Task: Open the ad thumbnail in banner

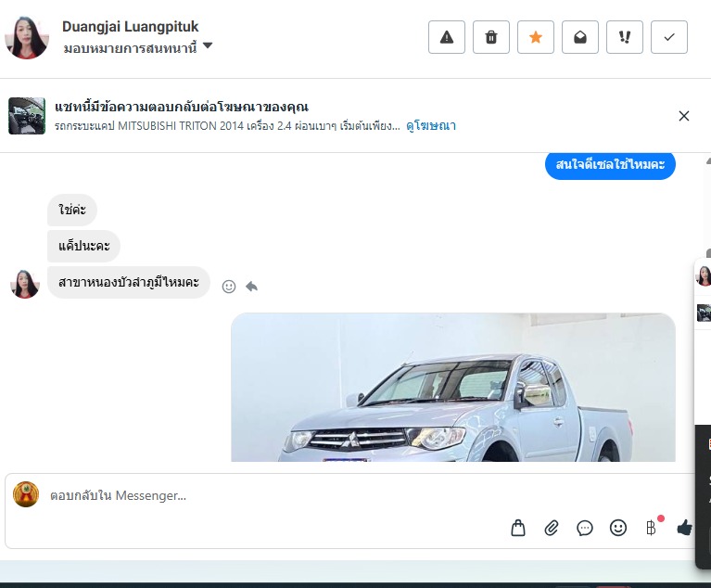Action: (x=27, y=116)
